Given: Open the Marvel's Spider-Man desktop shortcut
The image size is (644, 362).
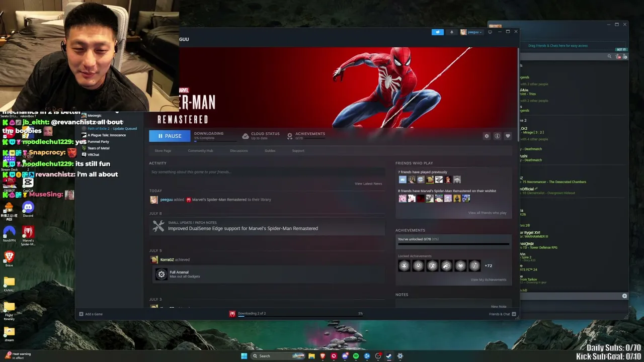Looking at the screenshot, I should point(28,236).
